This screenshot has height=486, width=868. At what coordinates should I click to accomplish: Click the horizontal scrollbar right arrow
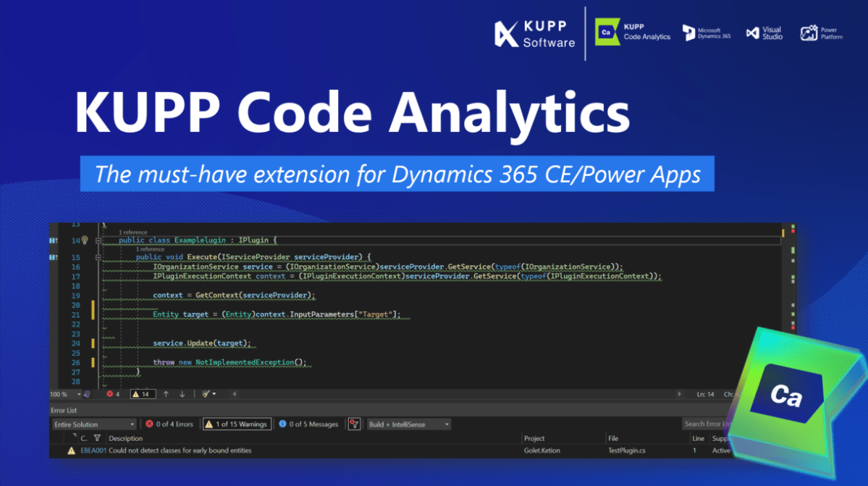(679, 394)
